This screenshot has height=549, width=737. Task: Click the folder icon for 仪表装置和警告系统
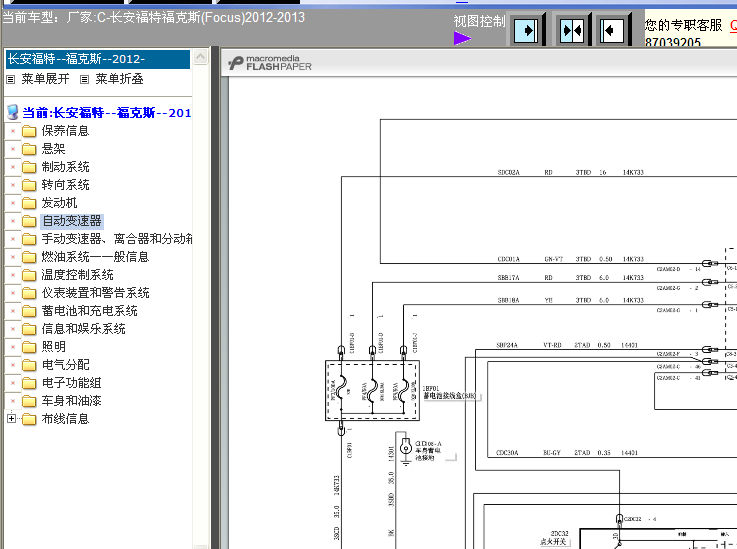(x=29, y=293)
